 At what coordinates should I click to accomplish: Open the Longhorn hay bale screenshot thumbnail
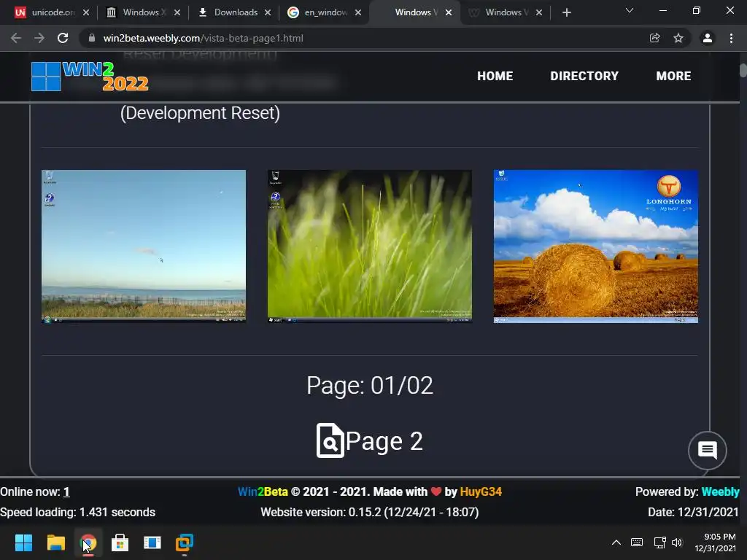coord(595,246)
